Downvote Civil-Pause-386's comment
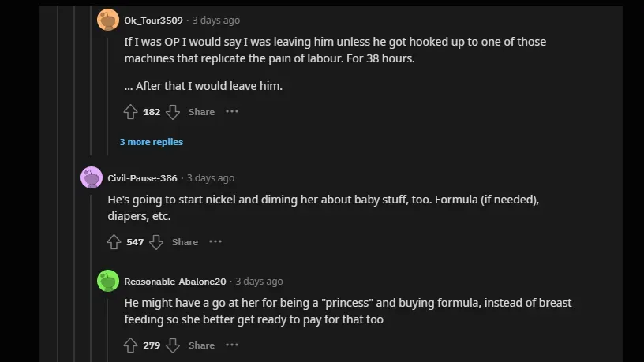This screenshot has height=362, width=644. click(156, 242)
